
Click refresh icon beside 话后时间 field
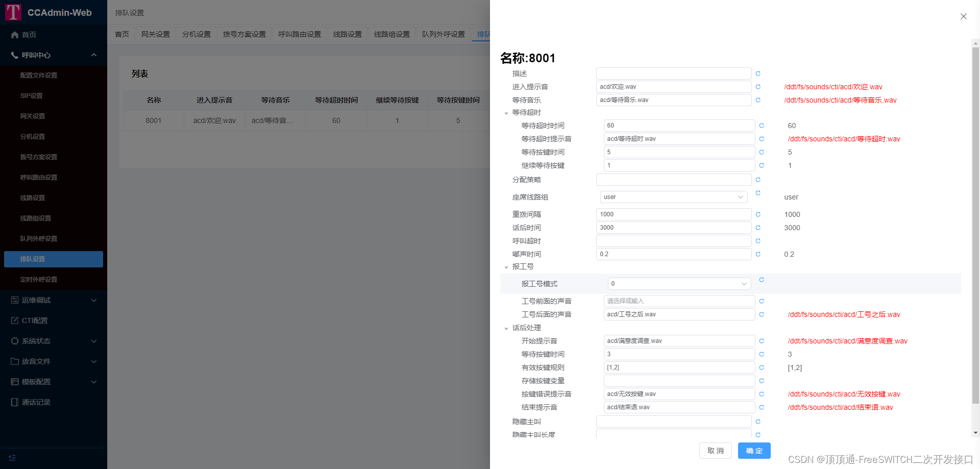coord(758,228)
